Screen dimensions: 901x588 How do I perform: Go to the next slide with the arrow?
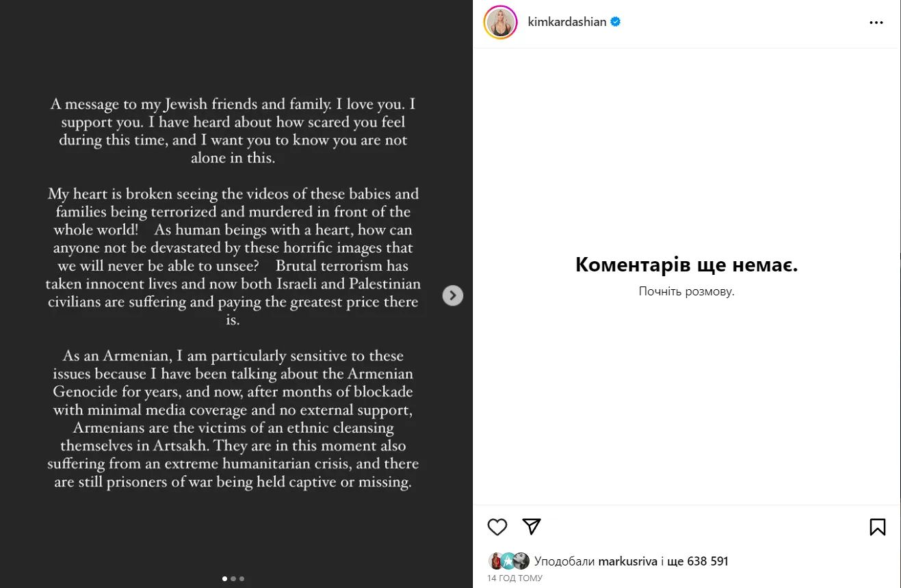(453, 295)
